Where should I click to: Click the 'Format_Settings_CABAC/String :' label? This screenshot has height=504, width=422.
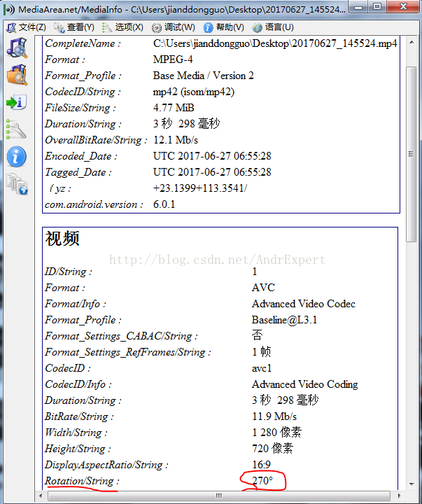pyautogui.click(x=121, y=336)
